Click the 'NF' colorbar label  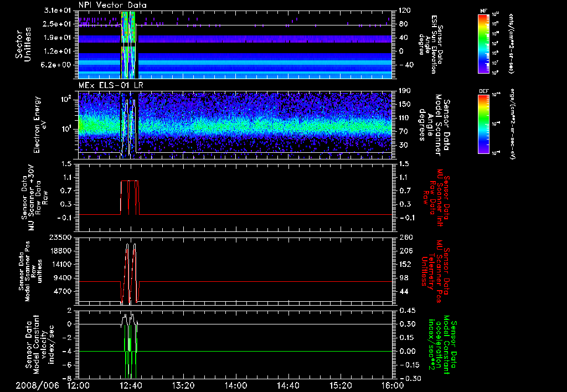coord(483,11)
